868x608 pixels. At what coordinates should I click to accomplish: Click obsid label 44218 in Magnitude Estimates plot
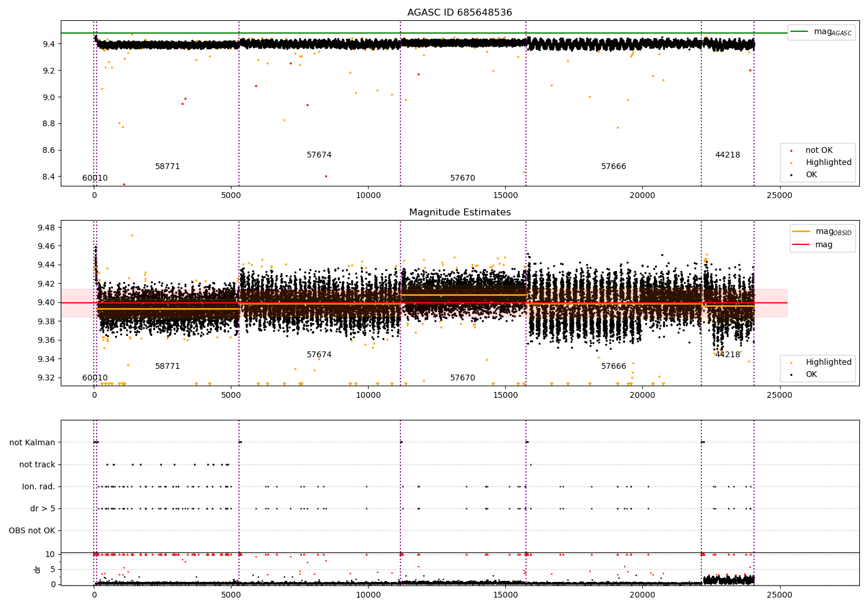[x=727, y=355]
